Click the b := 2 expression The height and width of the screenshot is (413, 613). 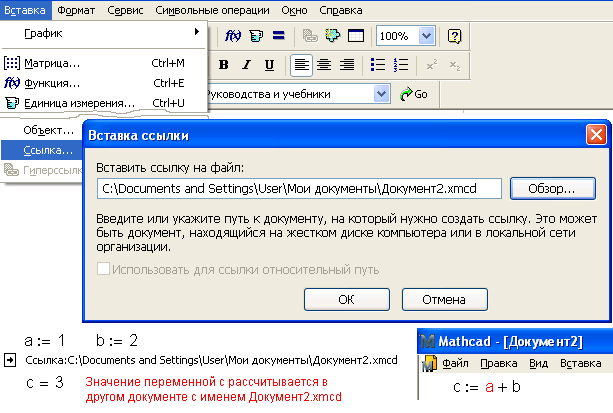click(117, 341)
